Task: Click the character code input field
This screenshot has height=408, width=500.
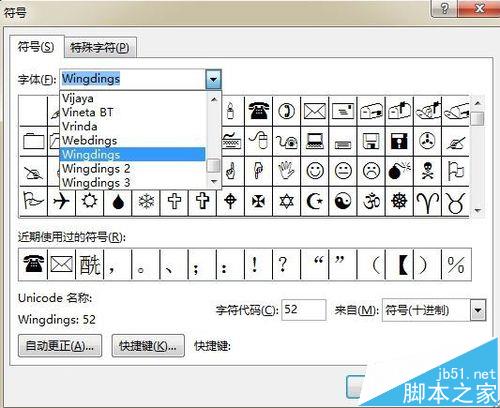Action: pos(304,310)
